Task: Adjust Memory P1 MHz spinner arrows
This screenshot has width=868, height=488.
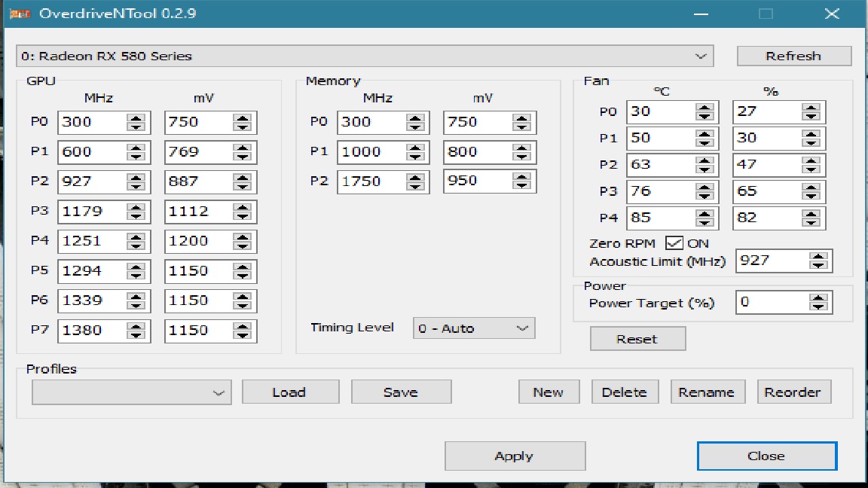Action: point(415,152)
